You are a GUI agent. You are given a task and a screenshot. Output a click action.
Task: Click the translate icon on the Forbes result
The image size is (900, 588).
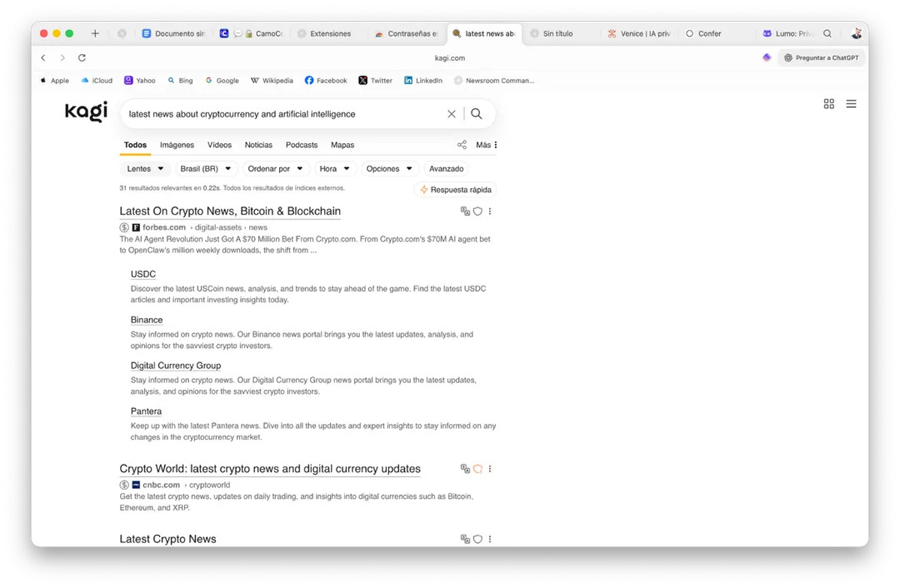pyautogui.click(x=465, y=211)
